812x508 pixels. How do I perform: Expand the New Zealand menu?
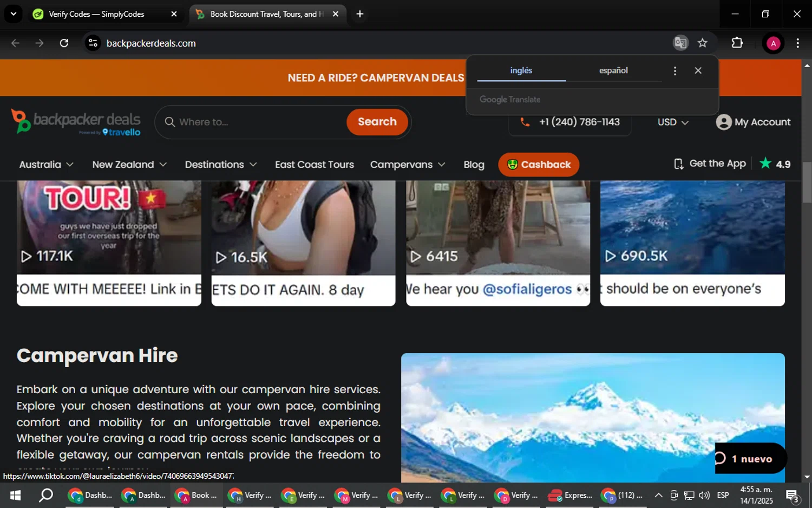129,165
